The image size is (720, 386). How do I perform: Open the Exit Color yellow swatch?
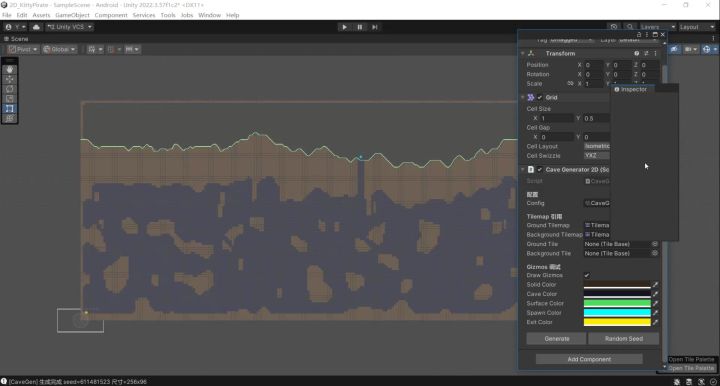(617, 322)
